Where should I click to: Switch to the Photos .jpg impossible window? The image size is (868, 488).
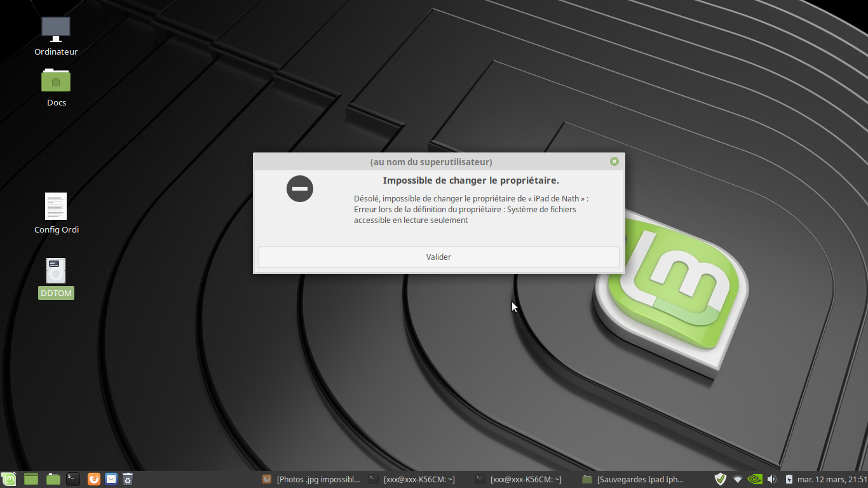tap(312, 479)
